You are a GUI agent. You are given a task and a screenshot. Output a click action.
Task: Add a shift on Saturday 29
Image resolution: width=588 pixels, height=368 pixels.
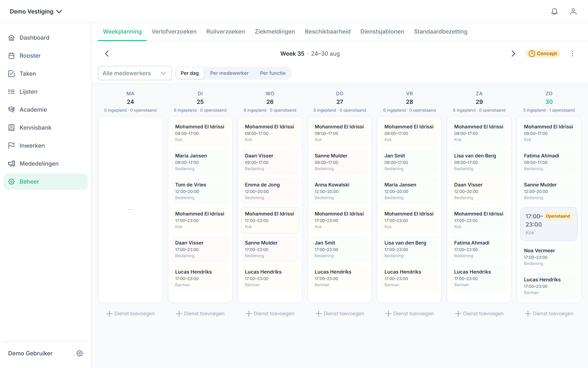(479, 313)
